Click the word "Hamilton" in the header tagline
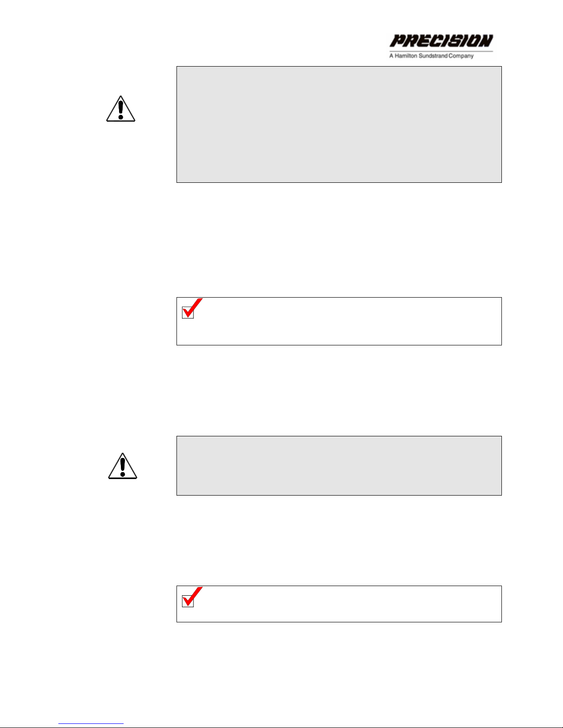The width and height of the screenshot is (563, 728). point(406,56)
